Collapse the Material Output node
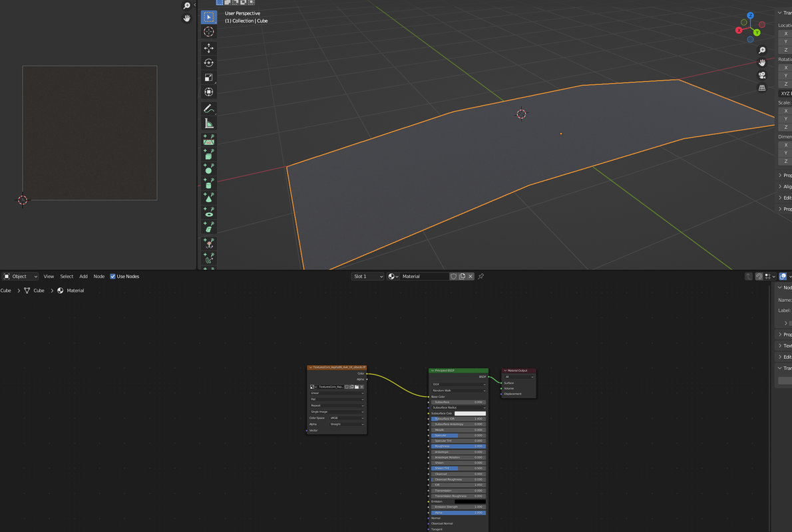This screenshot has width=792, height=532. click(x=505, y=370)
